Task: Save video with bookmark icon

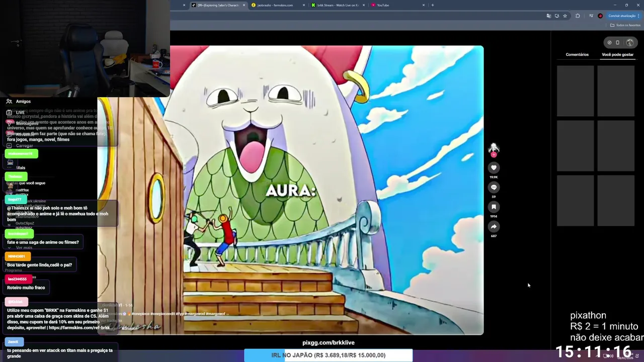Action: point(494,207)
